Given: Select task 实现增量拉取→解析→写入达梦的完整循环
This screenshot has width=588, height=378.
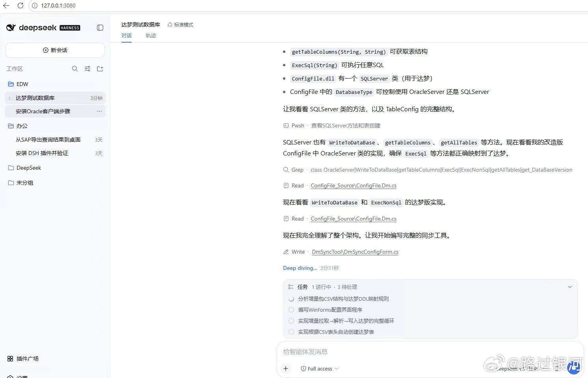Looking at the screenshot, I should pos(346,321).
